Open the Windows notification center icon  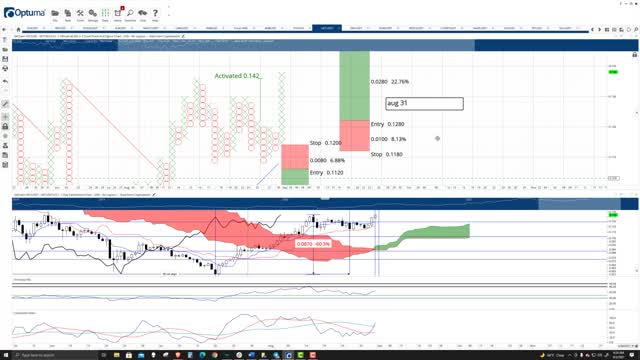(x=632, y=355)
